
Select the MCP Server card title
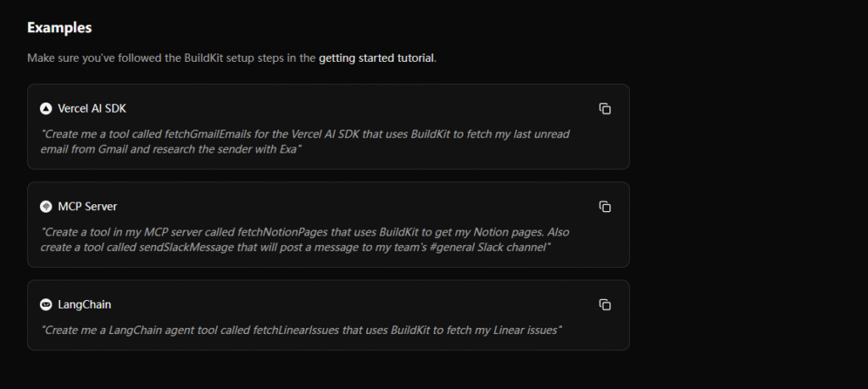pos(87,207)
